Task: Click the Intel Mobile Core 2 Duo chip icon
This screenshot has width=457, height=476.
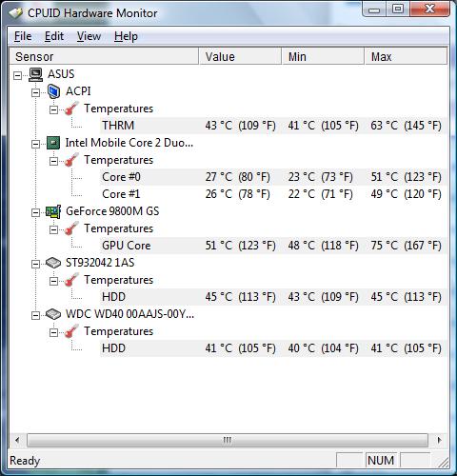Action: pos(53,143)
